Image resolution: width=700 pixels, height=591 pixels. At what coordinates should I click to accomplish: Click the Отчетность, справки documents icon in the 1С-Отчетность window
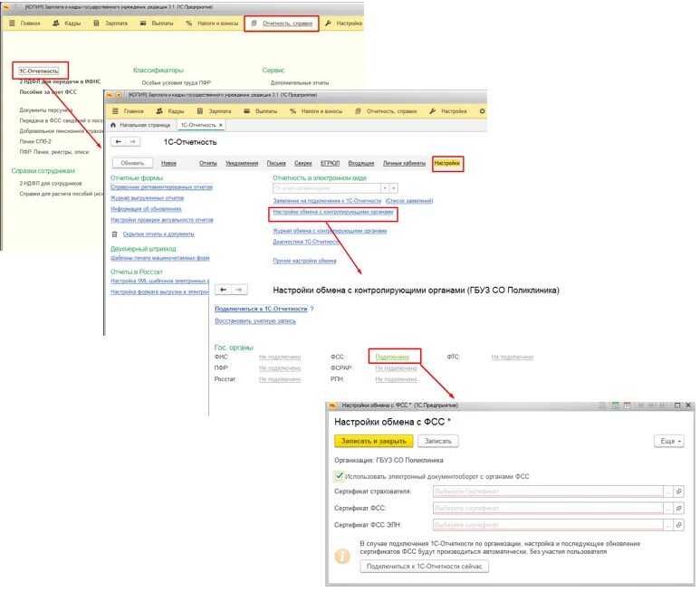pos(358,111)
